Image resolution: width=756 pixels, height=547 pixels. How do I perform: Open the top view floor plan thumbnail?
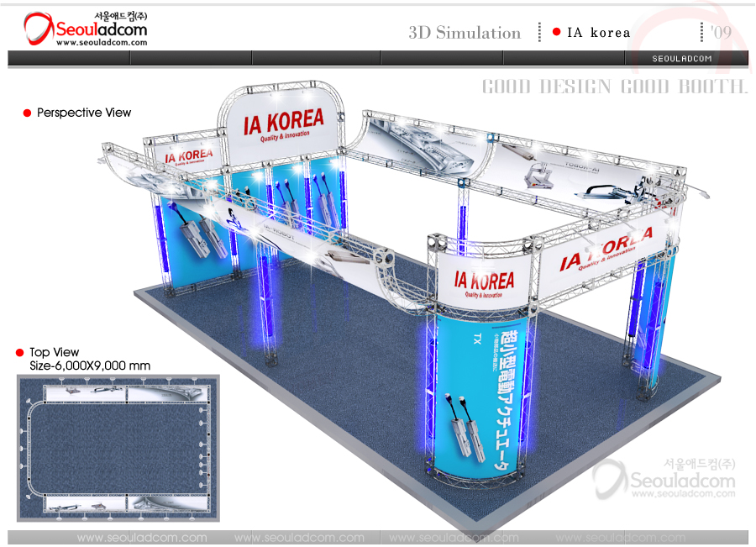pyautogui.click(x=118, y=447)
